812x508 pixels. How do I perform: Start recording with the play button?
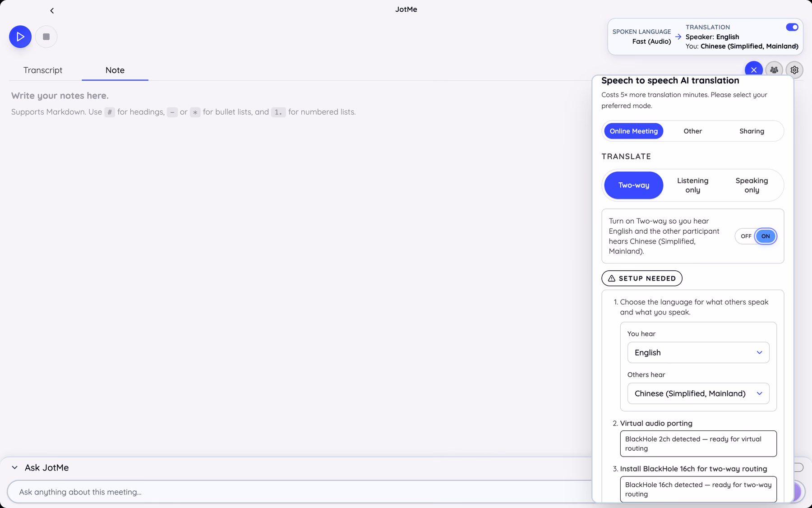pyautogui.click(x=20, y=37)
